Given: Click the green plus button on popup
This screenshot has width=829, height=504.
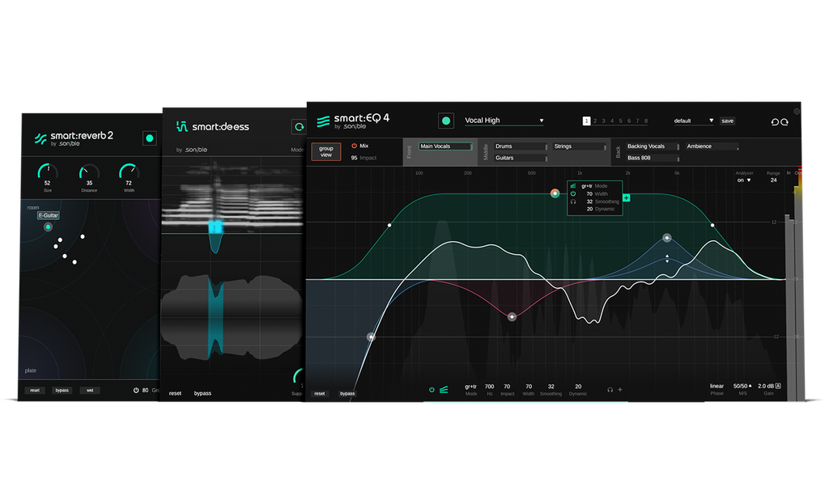Looking at the screenshot, I should [x=627, y=197].
